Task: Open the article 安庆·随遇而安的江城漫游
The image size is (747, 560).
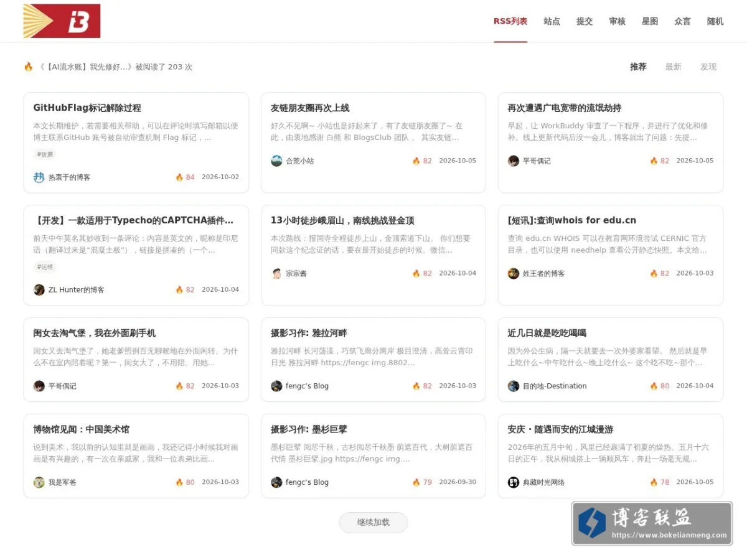Action: click(x=560, y=429)
